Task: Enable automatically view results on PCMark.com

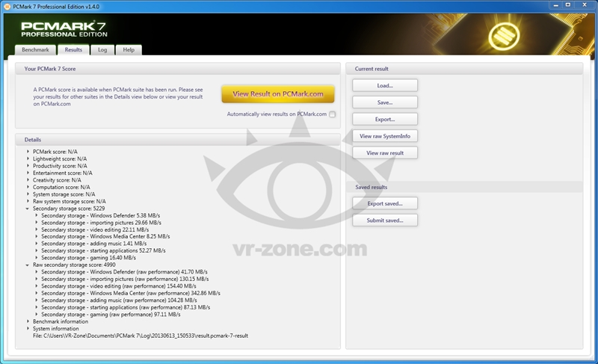Action: (332, 114)
